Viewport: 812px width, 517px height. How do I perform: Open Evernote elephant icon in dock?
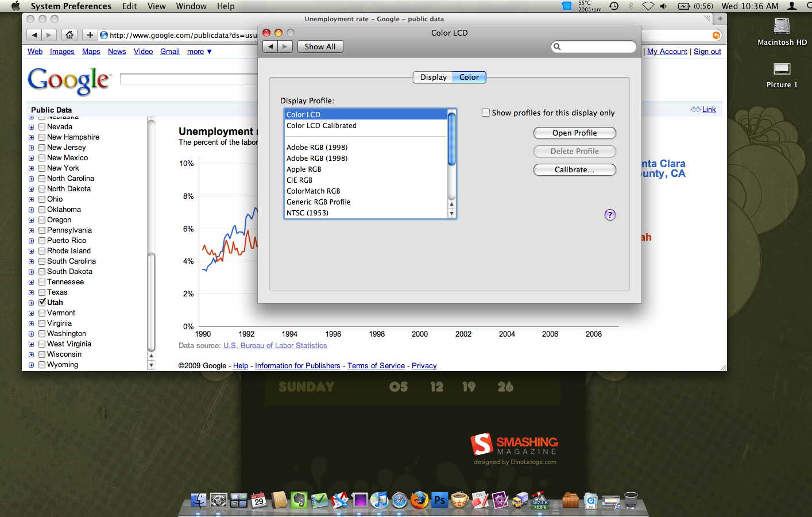pos(299,500)
